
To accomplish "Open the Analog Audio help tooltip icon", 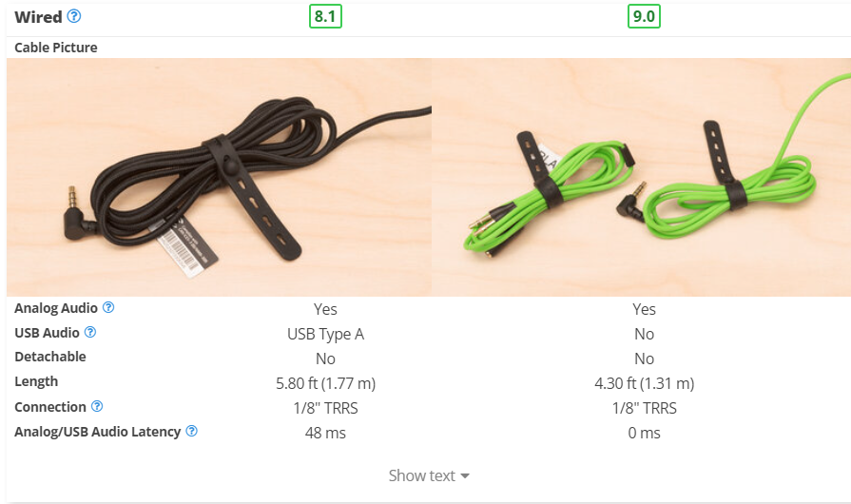I will click(x=108, y=308).
